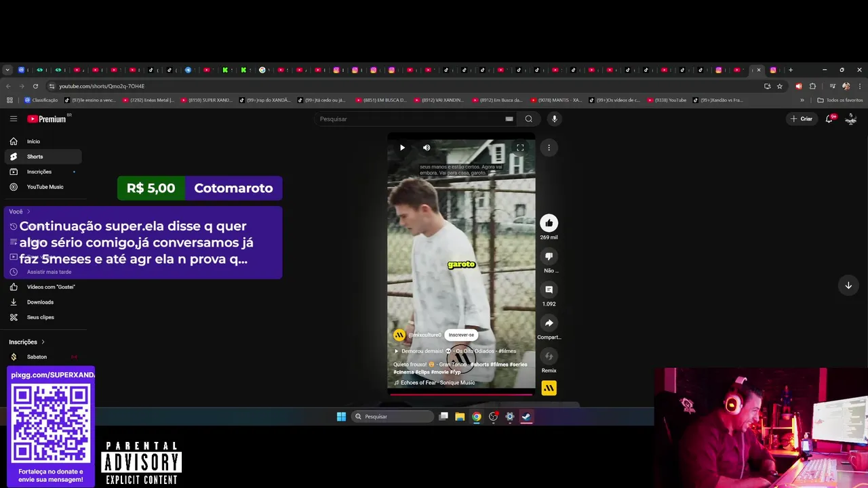
Task: Click the magnifier search button
Action: coord(528,119)
